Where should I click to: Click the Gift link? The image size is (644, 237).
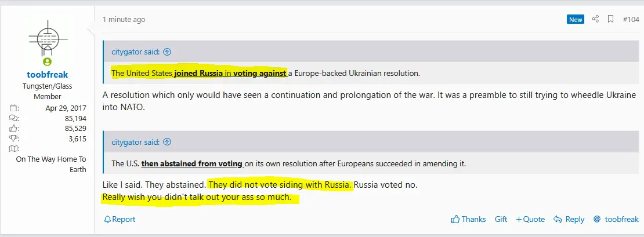501,219
